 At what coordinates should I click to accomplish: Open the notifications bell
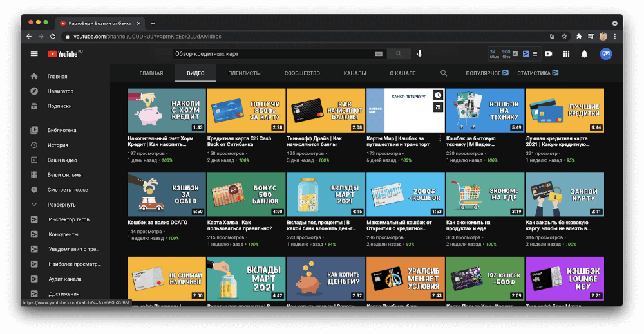(584, 54)
